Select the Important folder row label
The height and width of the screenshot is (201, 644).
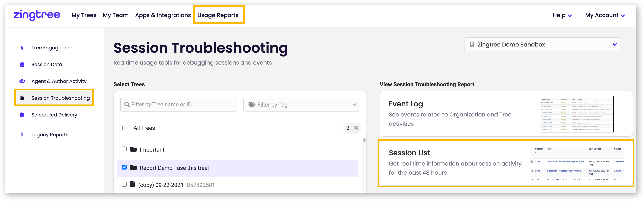click(152, 150)
